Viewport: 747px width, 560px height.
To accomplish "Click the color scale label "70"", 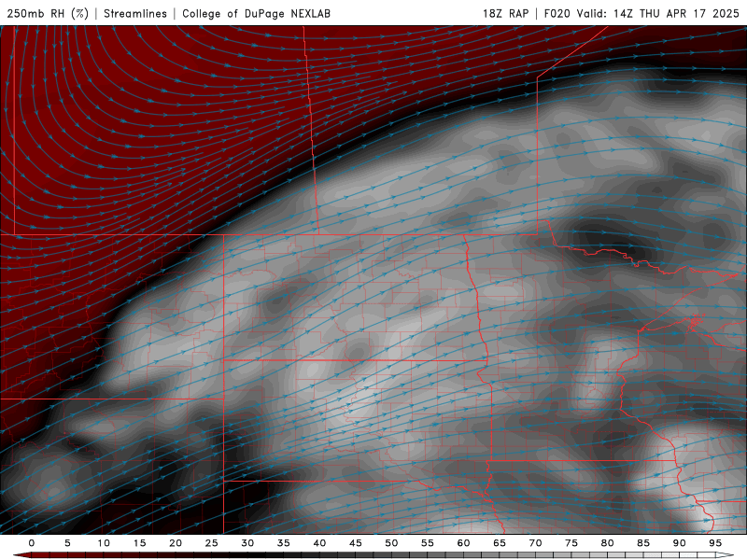I will 535,543.
